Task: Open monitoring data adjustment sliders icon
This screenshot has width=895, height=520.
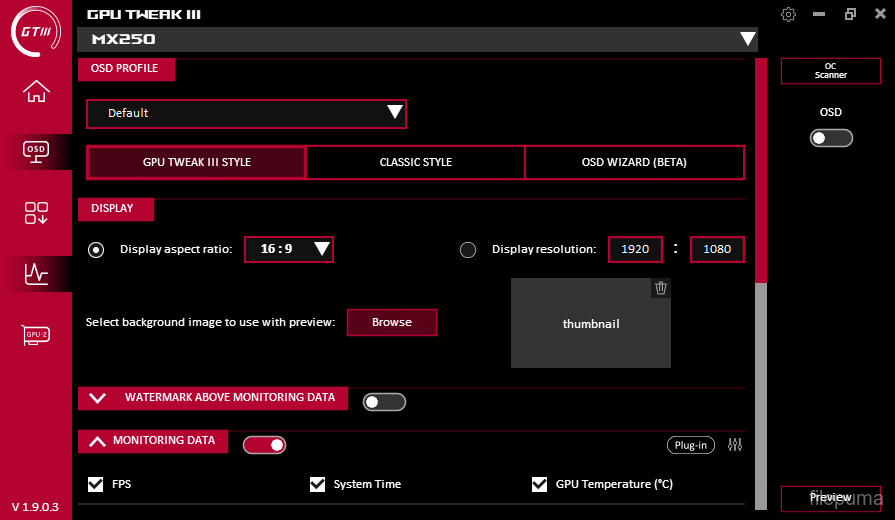Action: 735,445
